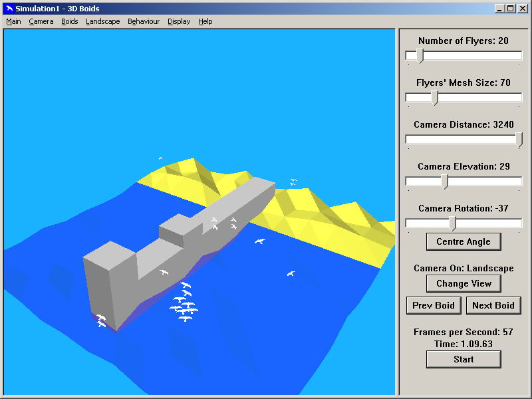Screen dimensions: 532x399
Task: Click the Camera Elevation slider thumb
Action: click(445, 182)
